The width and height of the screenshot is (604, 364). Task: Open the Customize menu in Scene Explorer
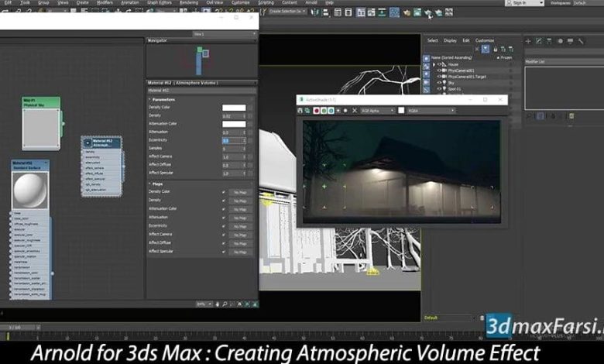point(485,40)
